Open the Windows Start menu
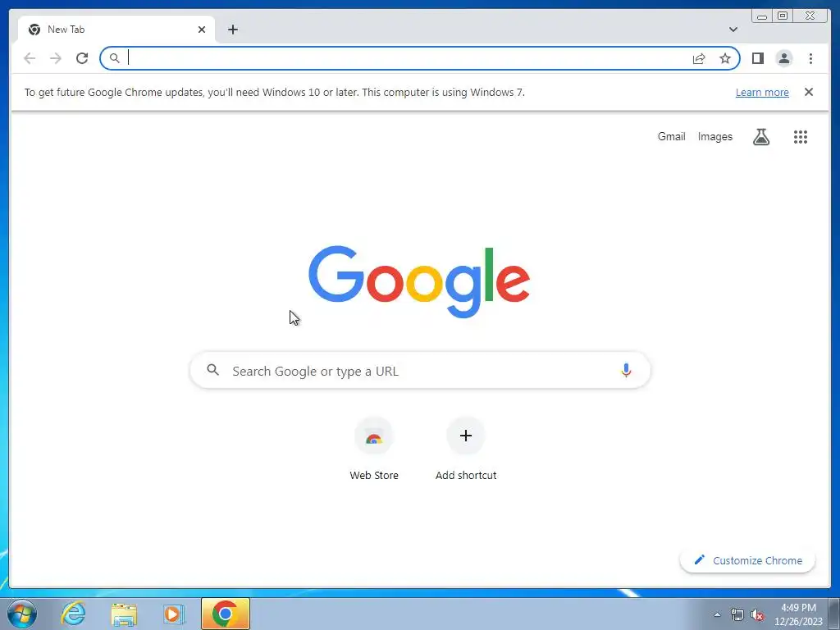The height and width of the screenshot is (630, 840). pyautogui.click(x=22, y=614)
